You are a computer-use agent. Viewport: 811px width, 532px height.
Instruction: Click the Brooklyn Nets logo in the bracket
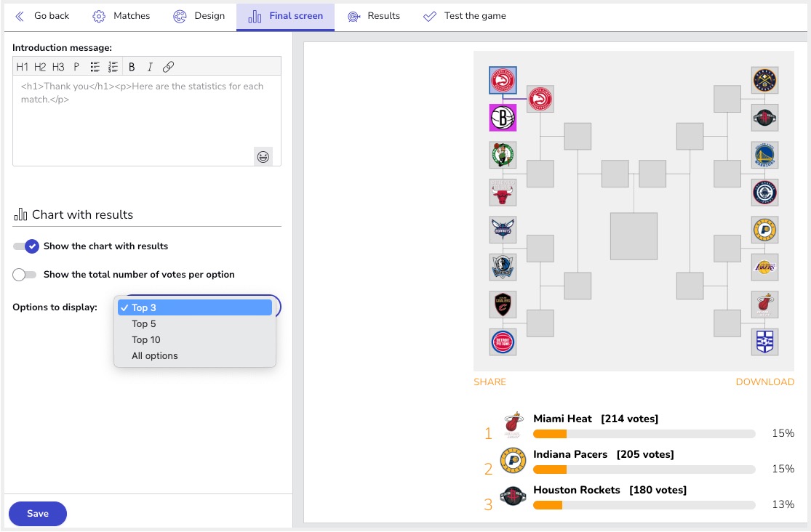point(503,117)
